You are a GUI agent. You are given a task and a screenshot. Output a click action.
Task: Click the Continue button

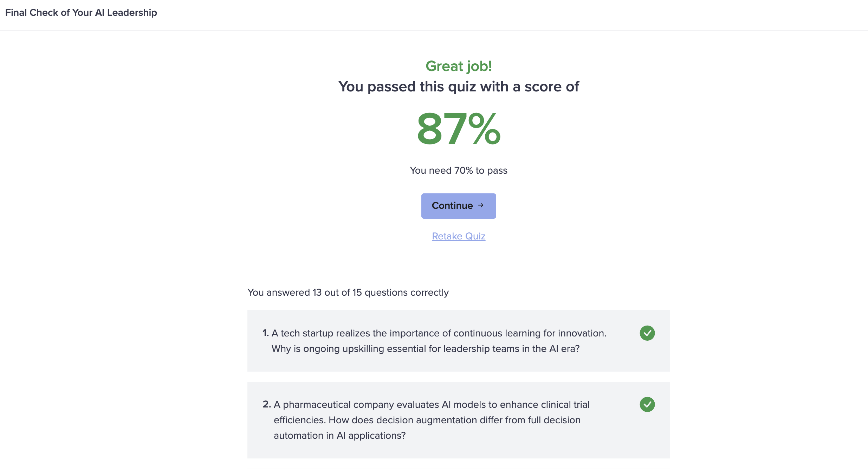[458, 206]
